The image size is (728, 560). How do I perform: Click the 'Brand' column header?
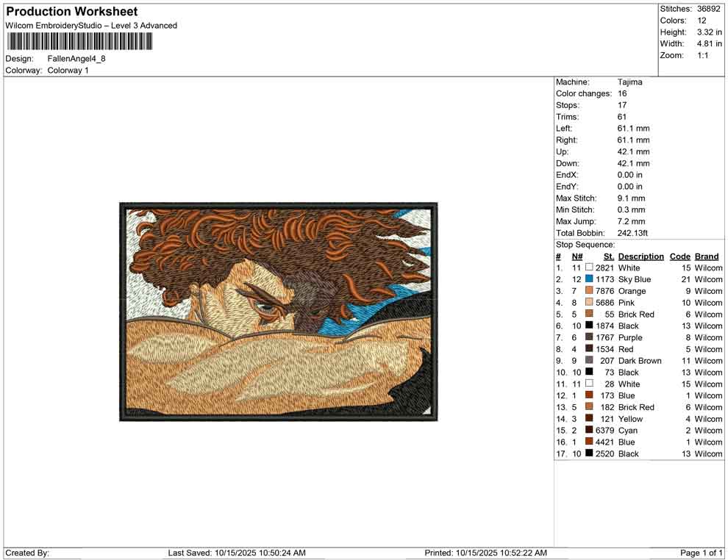(x=706, y=256)
